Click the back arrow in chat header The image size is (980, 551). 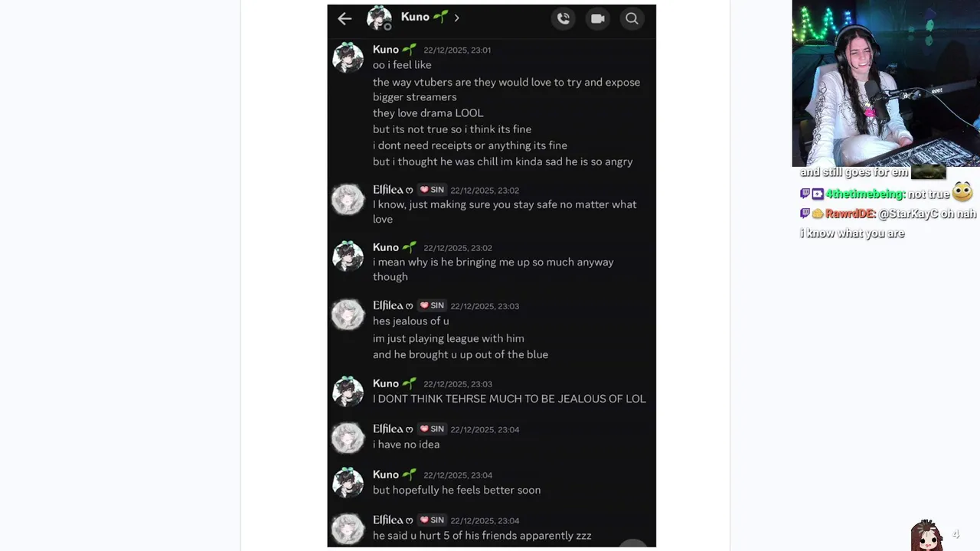345,18
